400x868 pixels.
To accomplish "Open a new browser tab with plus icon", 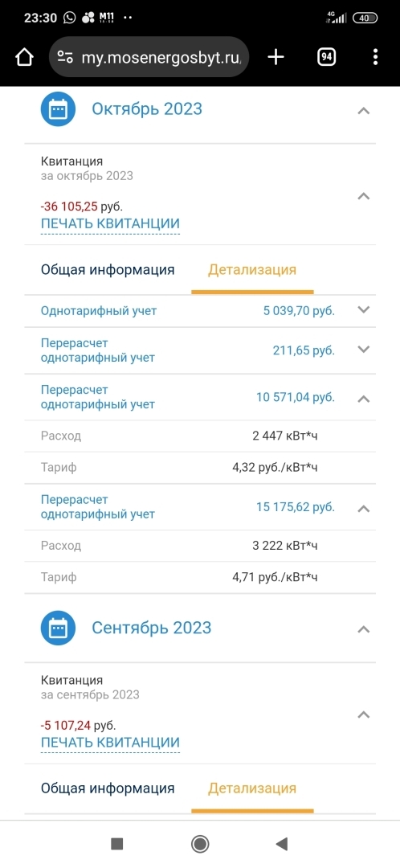I will coord(276,56).
